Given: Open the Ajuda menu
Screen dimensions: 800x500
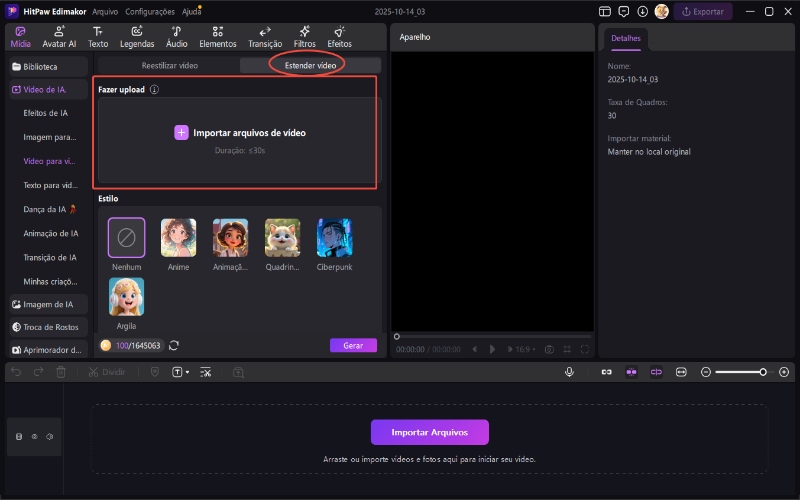Looking at the screenshot, I should click(191, 11).
